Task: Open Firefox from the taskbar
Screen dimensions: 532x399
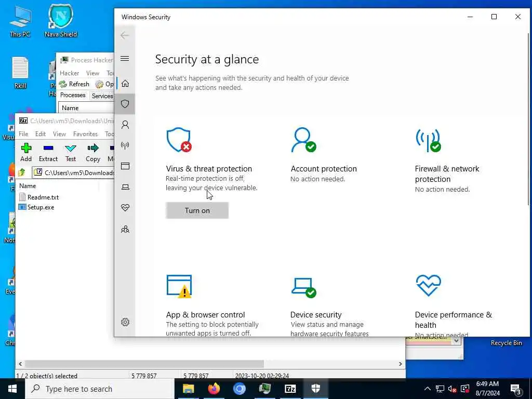Action: (214, 389)
